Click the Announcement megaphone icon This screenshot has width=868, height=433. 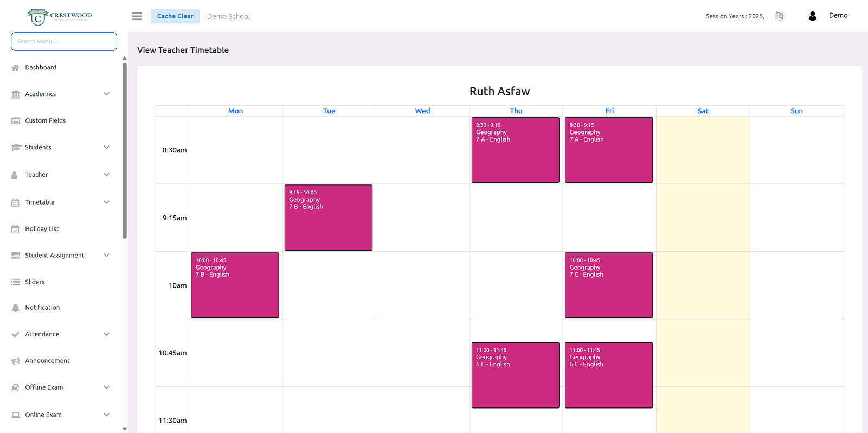point(15,361)
